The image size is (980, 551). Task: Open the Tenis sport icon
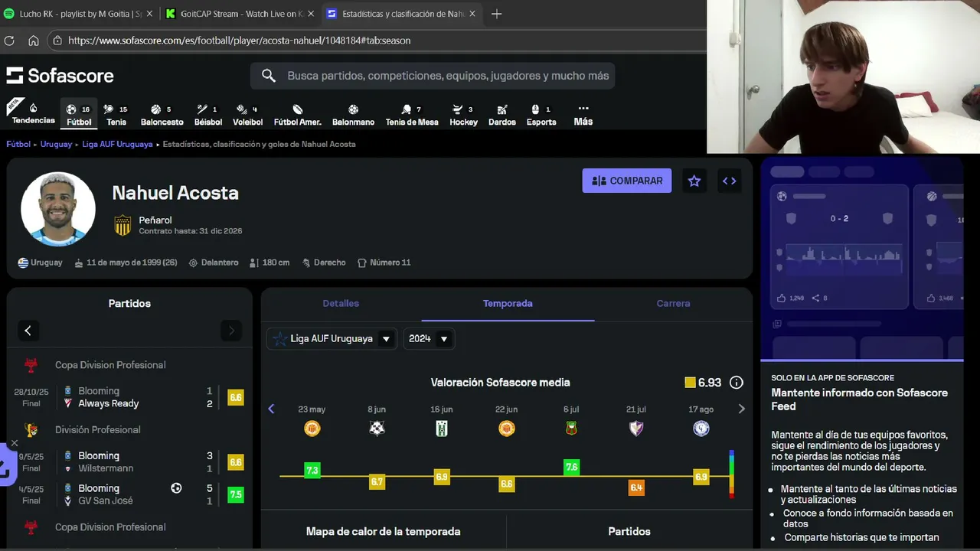[116, 114]
